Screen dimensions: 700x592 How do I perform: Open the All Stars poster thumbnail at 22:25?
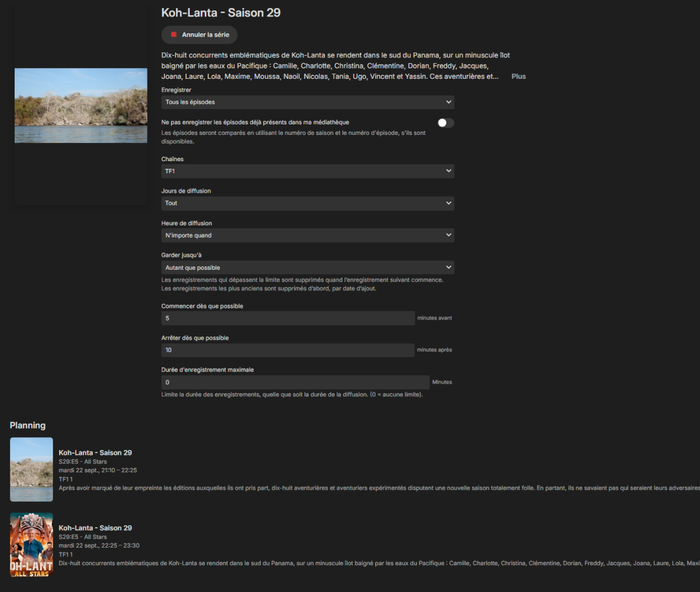pyautogui.click(x=32, y=545)
